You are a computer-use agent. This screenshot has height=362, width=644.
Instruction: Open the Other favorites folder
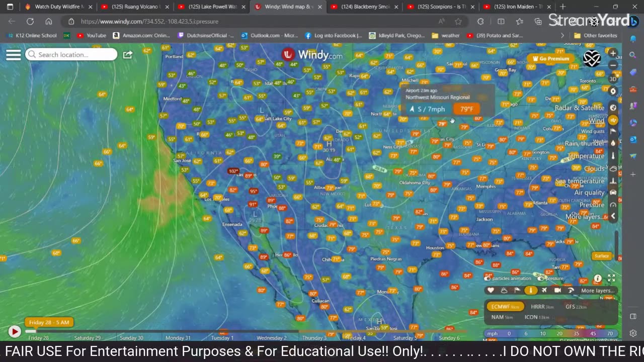coord(595,36)
